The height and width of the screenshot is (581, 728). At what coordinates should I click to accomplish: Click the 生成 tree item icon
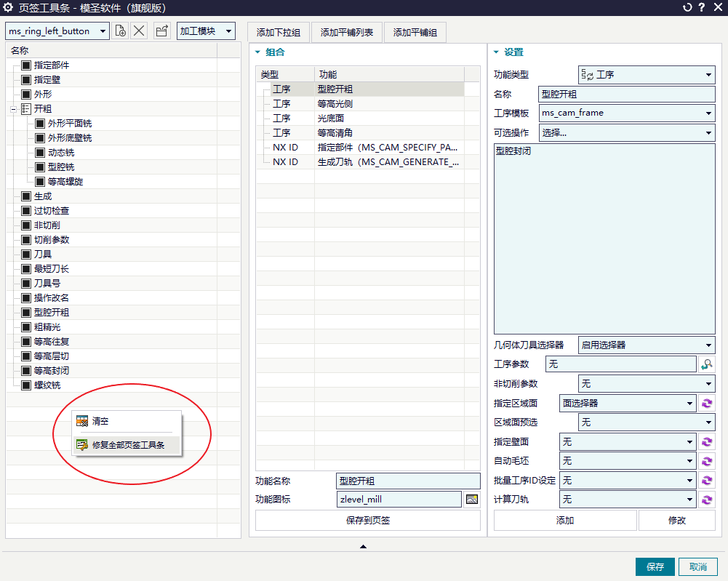point(26,196)
